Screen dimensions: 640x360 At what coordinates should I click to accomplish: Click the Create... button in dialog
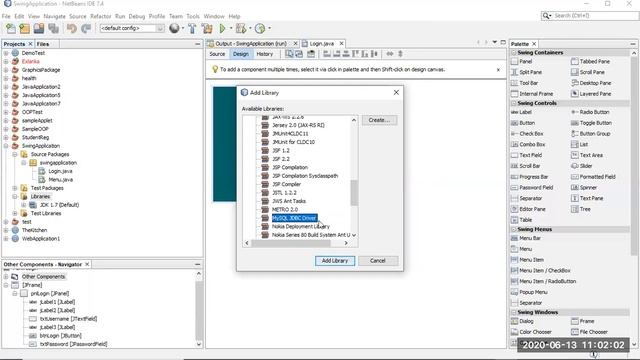(x=379, y=120)
